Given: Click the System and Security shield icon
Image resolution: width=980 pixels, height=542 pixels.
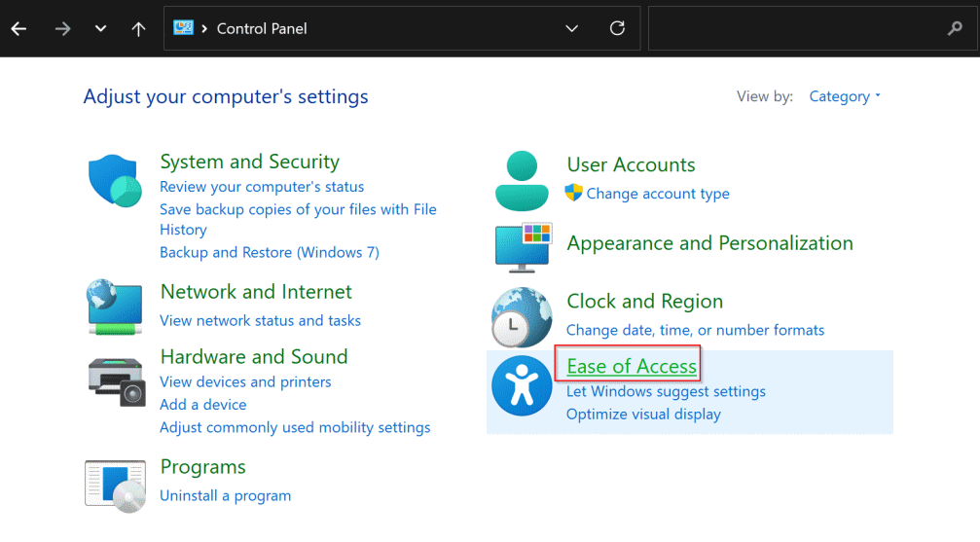Looking at the screenshot, I should [115, 181].
